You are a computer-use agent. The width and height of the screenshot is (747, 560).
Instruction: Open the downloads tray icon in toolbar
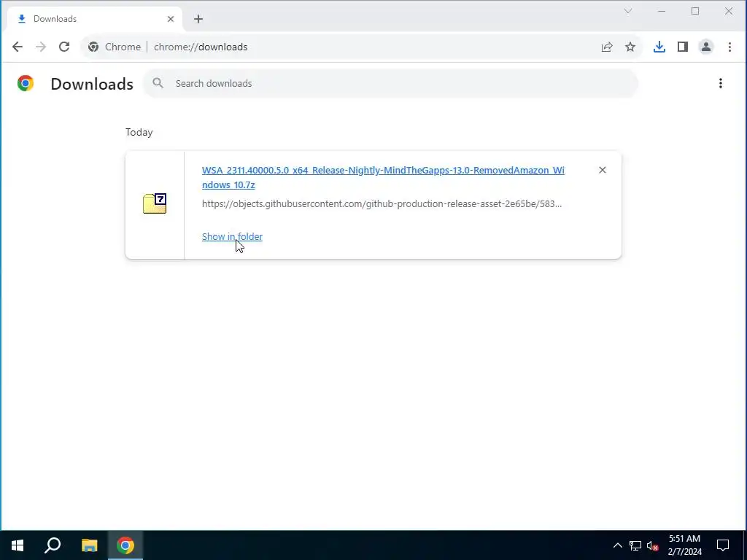(659, 47)
